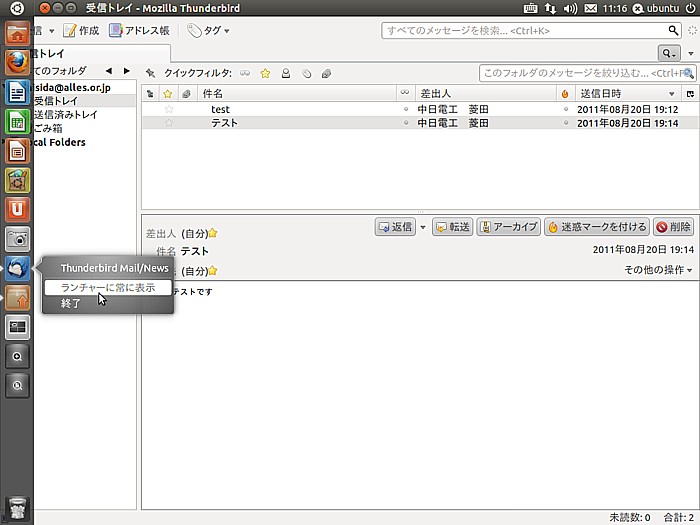Reply with the 返信 button
Image resolution: width=700 pixels, height=525 pixels.
pos(396,227)
